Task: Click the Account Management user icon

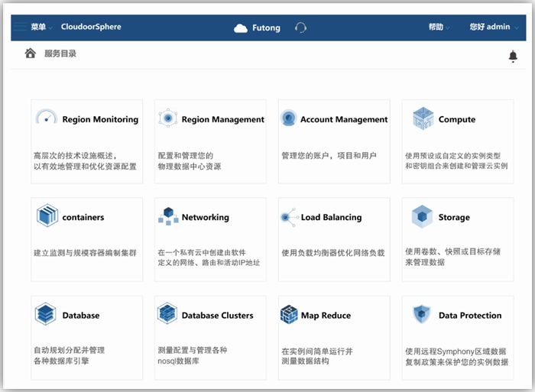Action: (x=288, y=118)
